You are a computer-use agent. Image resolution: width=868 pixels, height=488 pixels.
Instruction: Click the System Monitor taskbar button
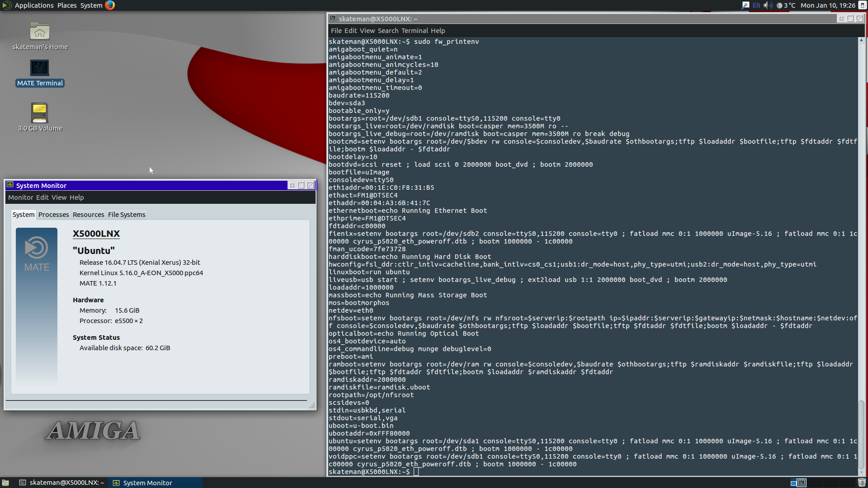pyautogui.click(x=155, y=483)
